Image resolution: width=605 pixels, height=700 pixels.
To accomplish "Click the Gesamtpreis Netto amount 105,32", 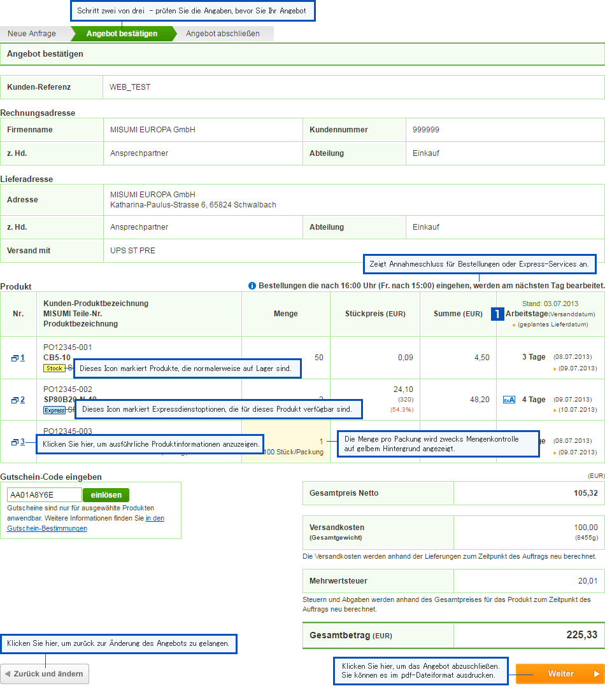I will (x=586, y=493).
